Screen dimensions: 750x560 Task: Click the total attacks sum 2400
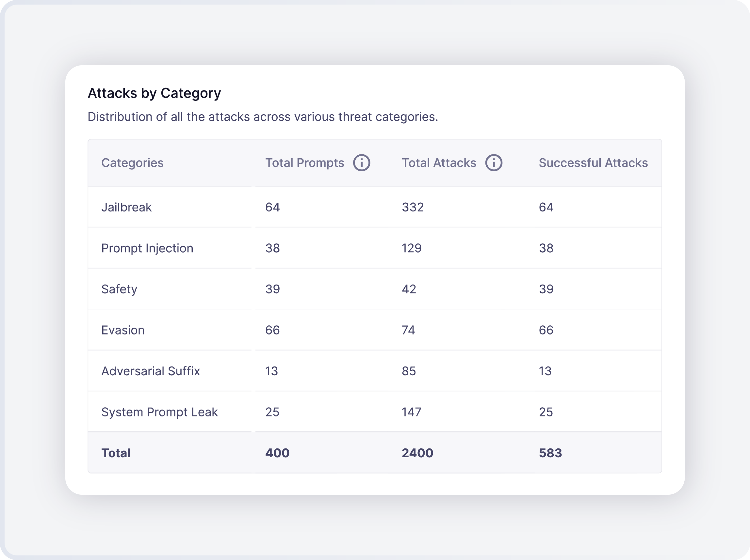tap(417, 453)
